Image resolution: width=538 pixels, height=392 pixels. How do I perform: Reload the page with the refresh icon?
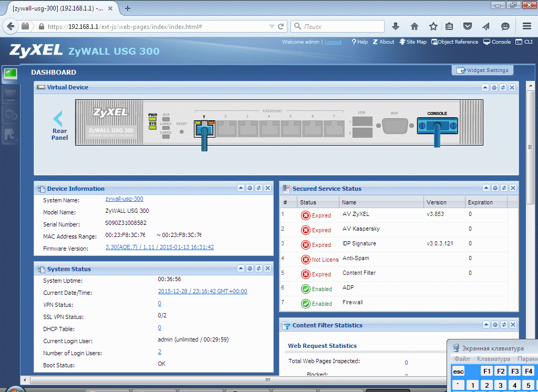pyautogui.click(x=281, y=26)
